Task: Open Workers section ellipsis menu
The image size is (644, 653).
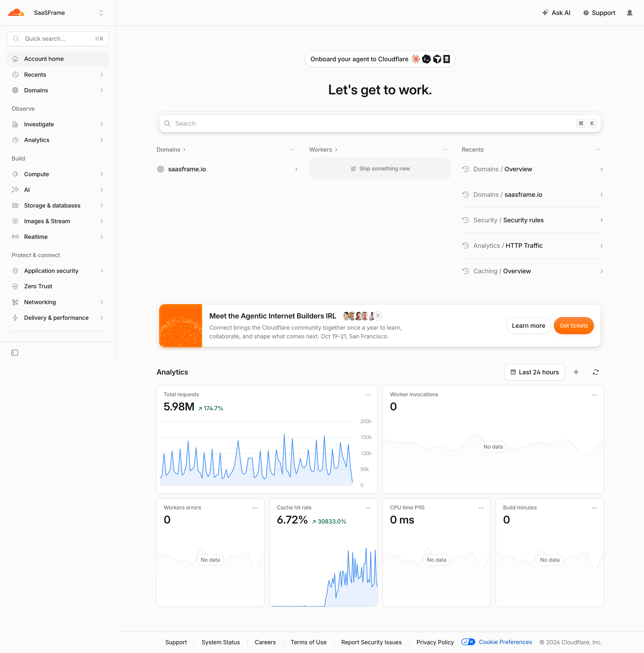Action: (445, 149)
